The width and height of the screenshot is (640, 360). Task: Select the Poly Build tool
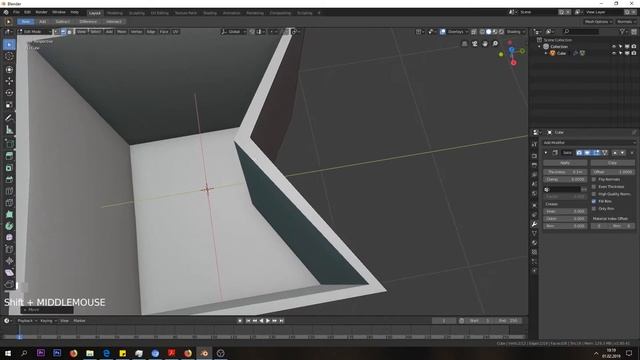[9, 214]
